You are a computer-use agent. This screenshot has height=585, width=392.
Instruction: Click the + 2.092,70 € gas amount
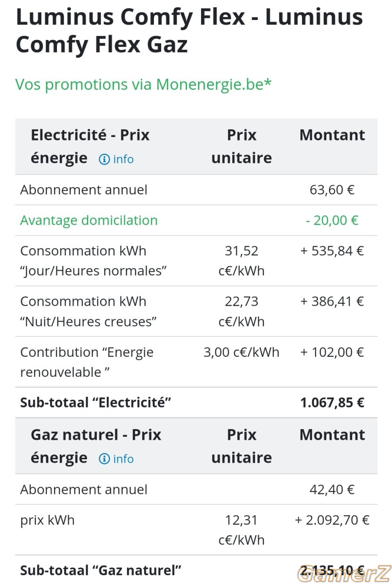click(x=332, y=520)
